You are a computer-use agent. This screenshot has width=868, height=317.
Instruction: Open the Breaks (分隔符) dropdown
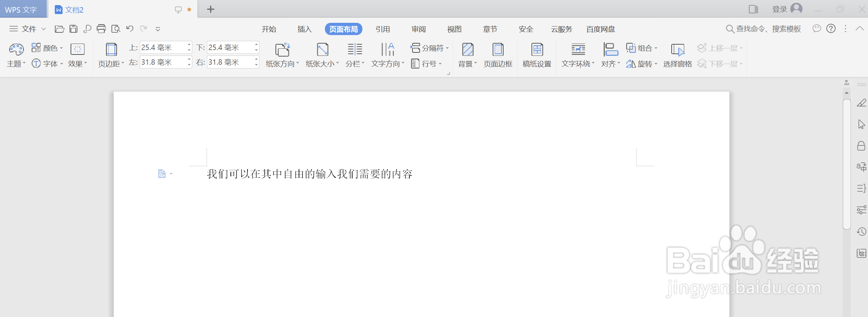(x=430, y=48)
